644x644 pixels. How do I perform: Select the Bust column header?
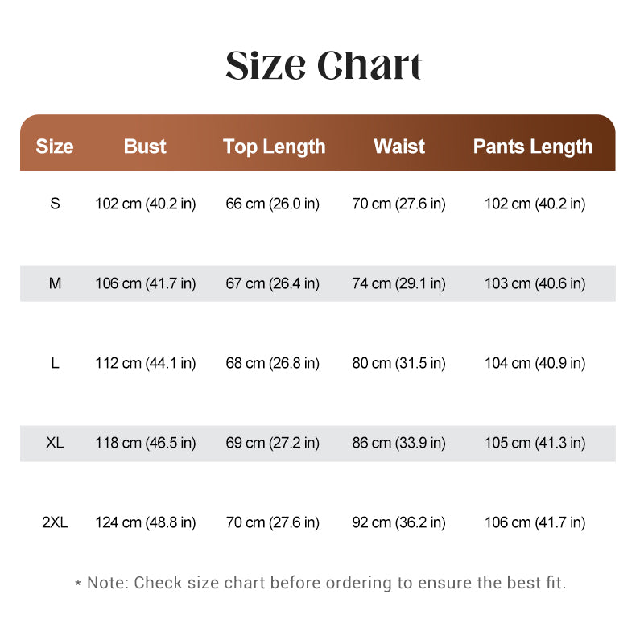[145, 147]
